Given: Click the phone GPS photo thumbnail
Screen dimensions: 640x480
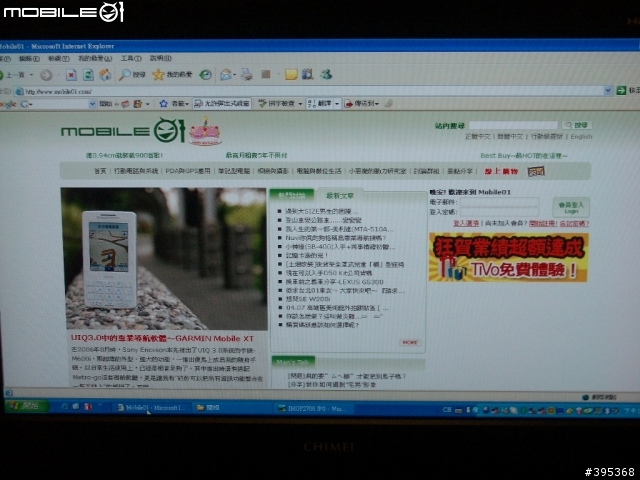Looking at the screenshot, I should click(164, 259).
